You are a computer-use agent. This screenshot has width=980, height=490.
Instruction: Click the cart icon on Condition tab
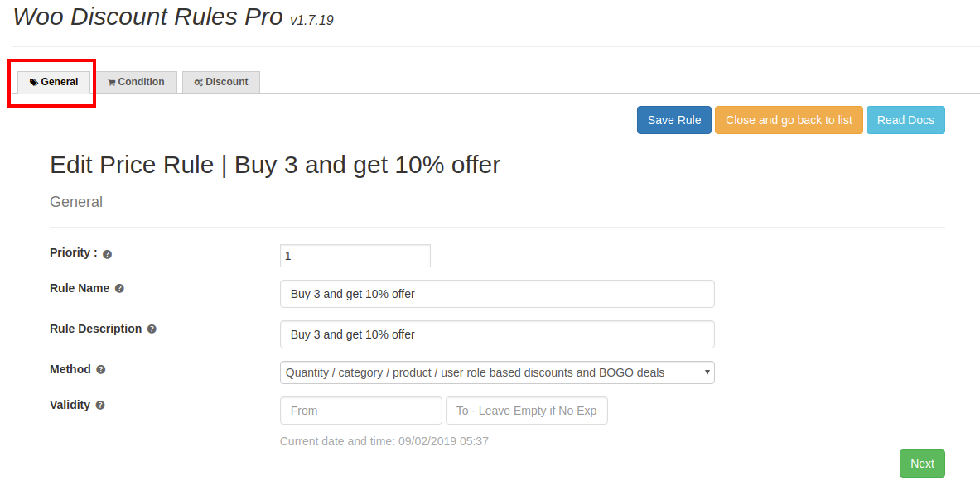tap(112, 83)
